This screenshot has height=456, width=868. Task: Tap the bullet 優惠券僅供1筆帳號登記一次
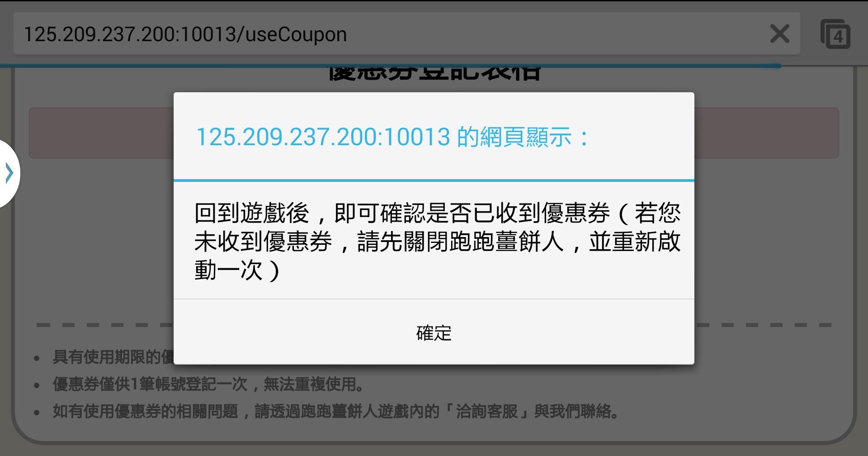point(209,384)
